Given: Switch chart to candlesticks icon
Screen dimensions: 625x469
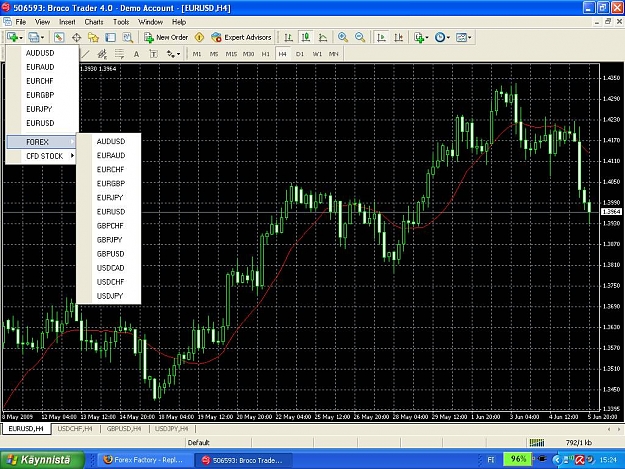Looking at the screenshot, I should [x=306, y=37].
